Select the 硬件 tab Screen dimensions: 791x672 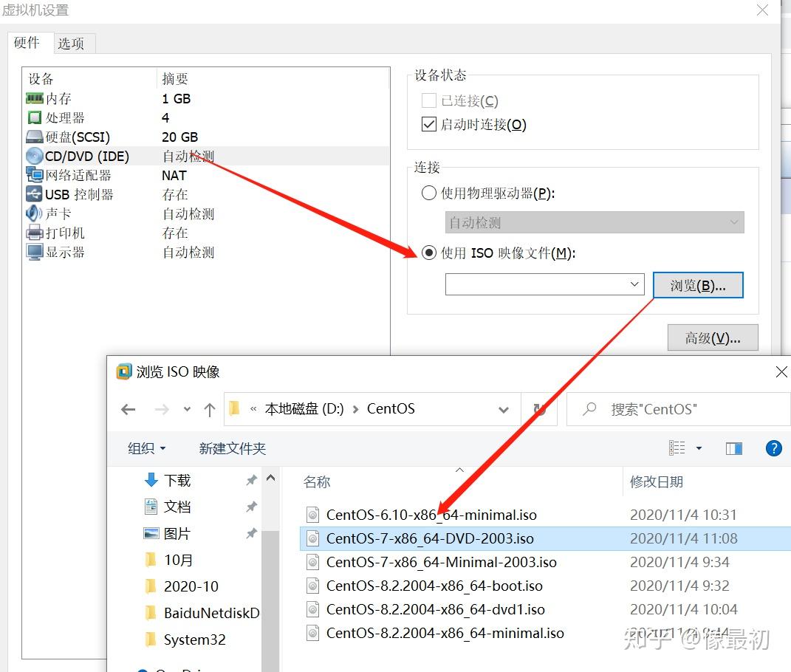point(28,44)
